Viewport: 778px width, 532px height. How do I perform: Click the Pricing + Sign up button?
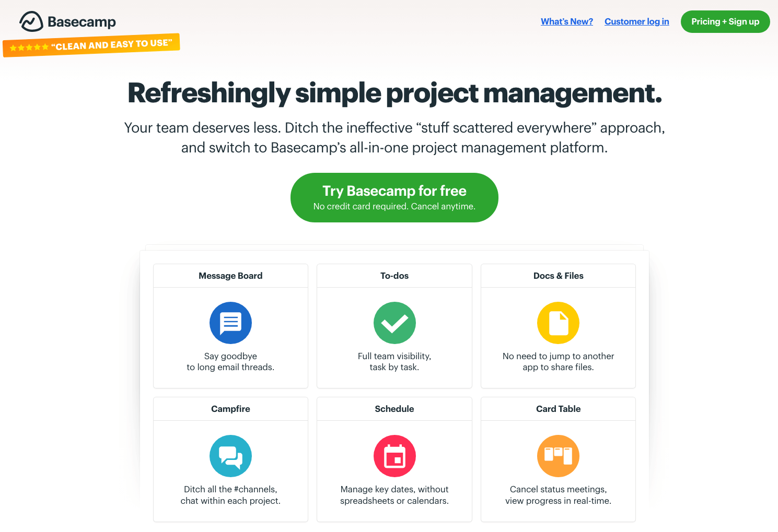725,21
